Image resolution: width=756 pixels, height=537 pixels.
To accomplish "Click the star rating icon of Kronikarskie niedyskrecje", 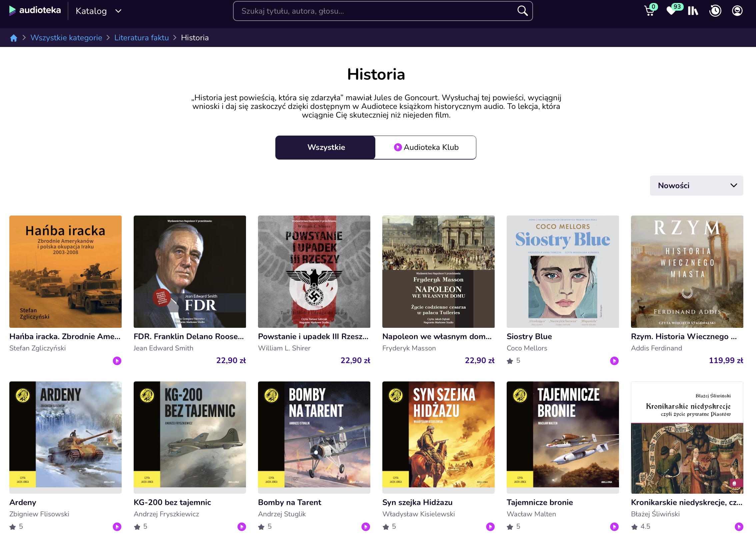I will [634, 527].
